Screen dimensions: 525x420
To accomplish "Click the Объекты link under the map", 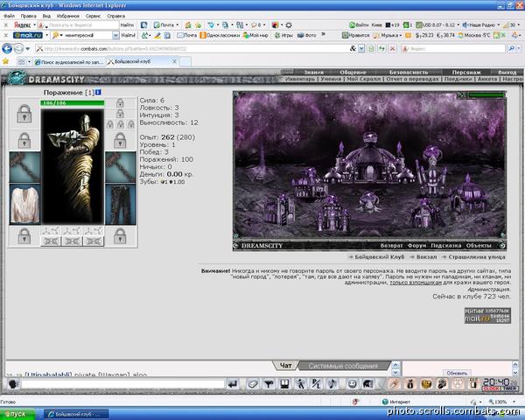I will (x=479, y=246).
